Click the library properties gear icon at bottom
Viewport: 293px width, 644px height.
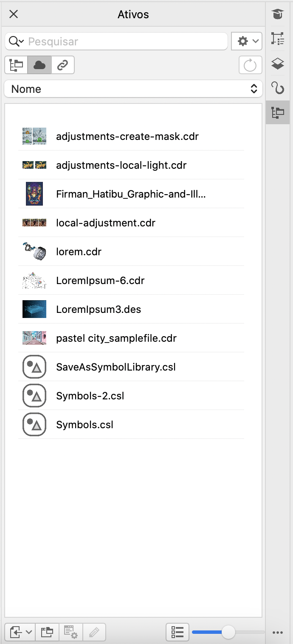[70, 632]
